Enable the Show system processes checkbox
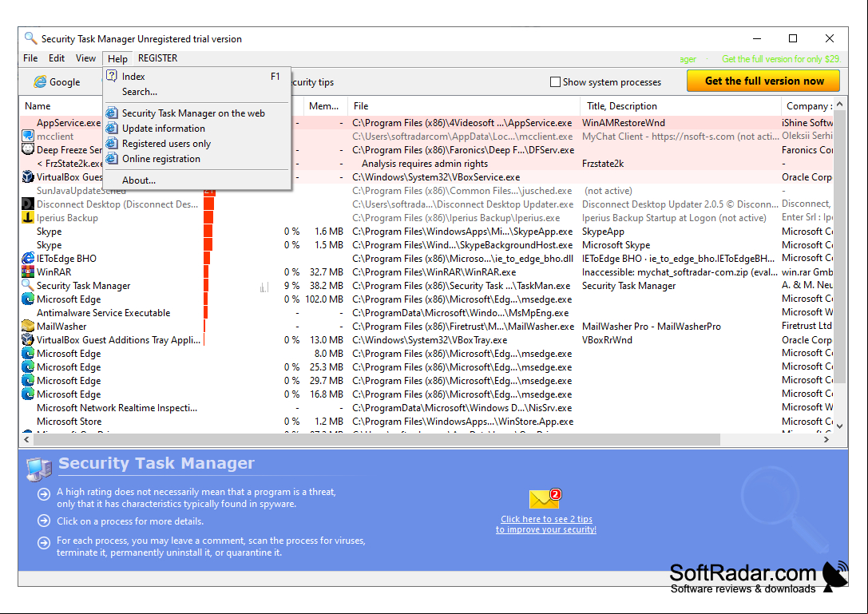 pos(555,82)
